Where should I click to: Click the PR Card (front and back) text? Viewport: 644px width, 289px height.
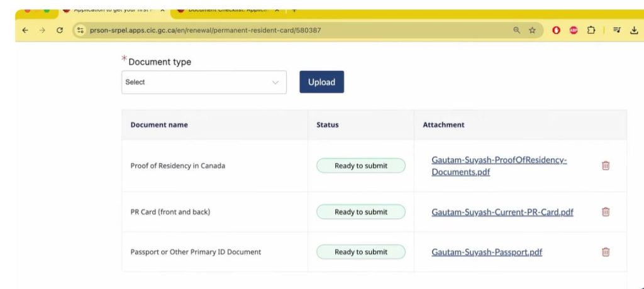tap(170, 212)
